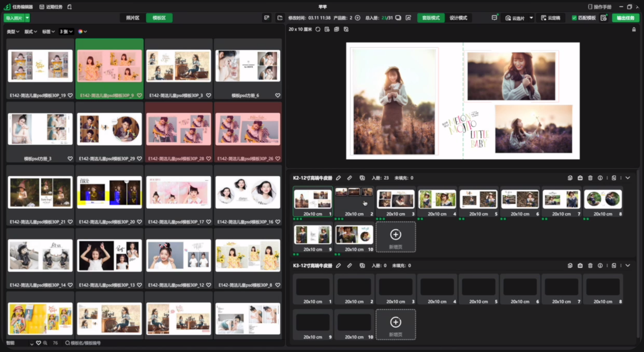The width and height of the screenshot is (644, 352).
Task: Delete K3 album with the trash icon
Action: coord(590,265)
